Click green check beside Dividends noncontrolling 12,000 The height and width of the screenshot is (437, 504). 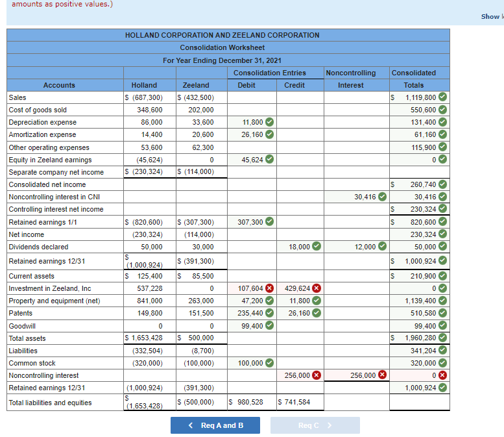(x=382, y=247)
